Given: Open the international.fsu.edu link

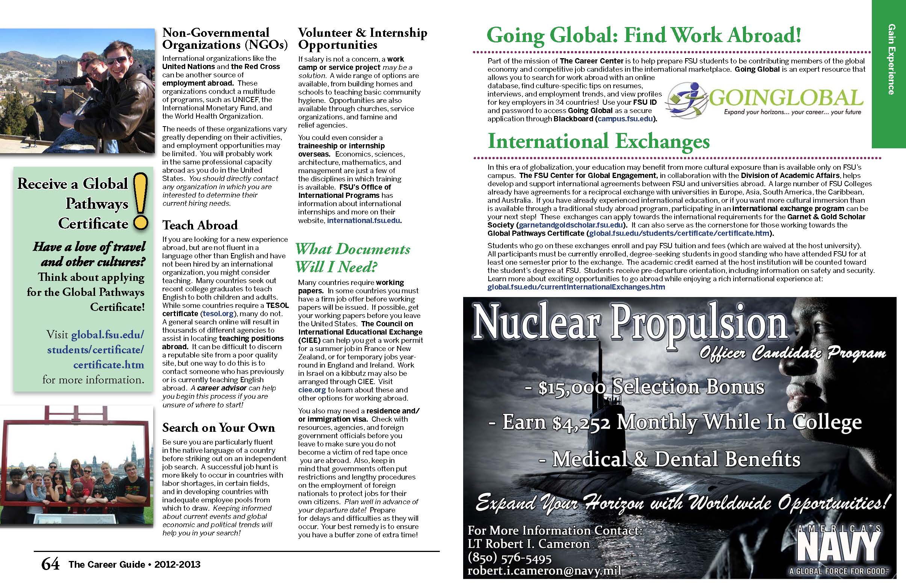Looking at the screenshot, I should [x=364, y=220].
